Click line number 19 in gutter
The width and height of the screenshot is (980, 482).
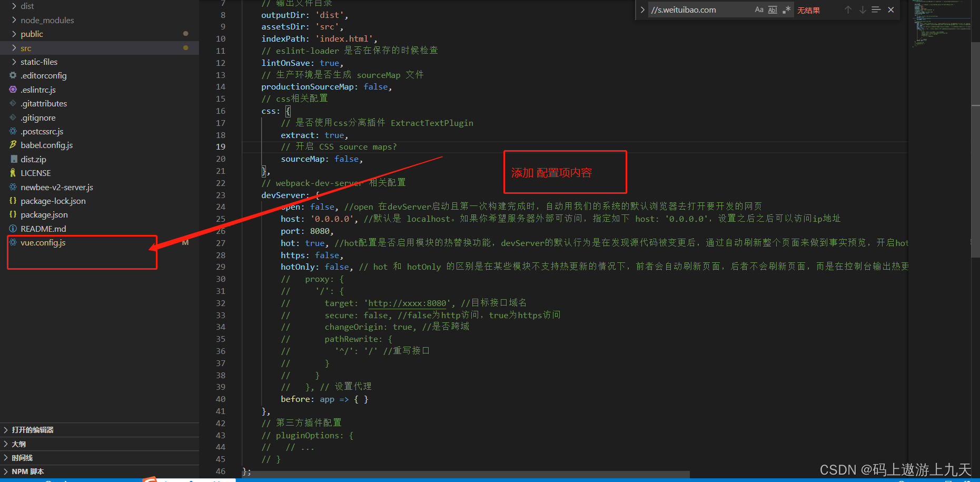coord(221,147)
